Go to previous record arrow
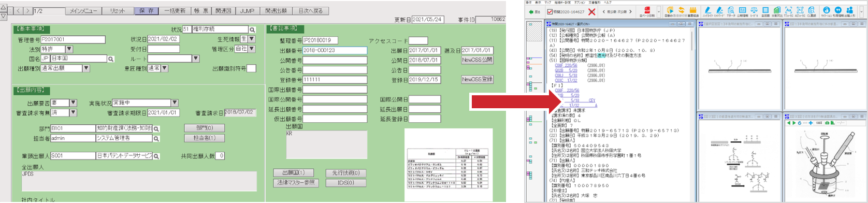The height and width of the screenshot is (203, 868). click(18, 10)
